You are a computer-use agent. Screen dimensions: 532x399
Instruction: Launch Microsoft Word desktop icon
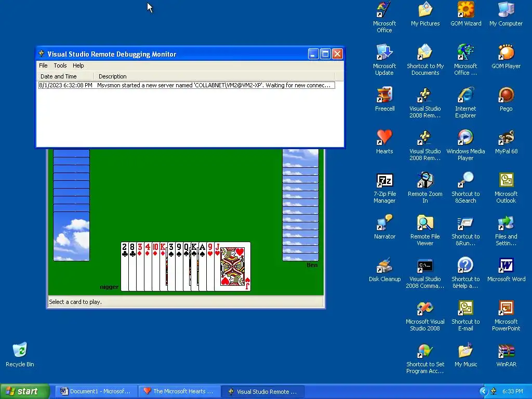click(x=506, y=270)
